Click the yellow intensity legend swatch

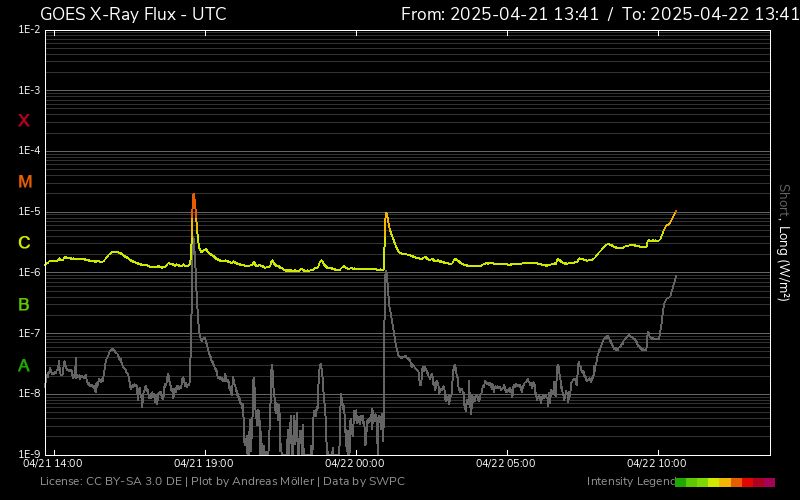click(713, 482)
